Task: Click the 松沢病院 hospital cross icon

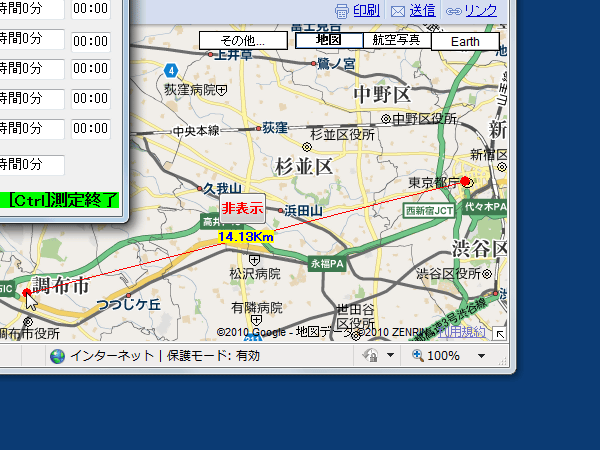Action: (254, 261)
